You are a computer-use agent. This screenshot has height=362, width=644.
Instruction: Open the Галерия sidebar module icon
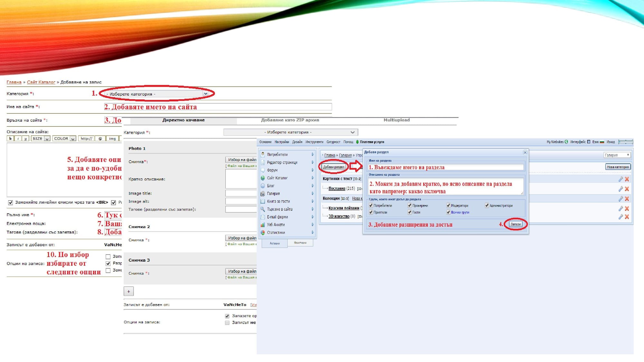click(263, 193)
